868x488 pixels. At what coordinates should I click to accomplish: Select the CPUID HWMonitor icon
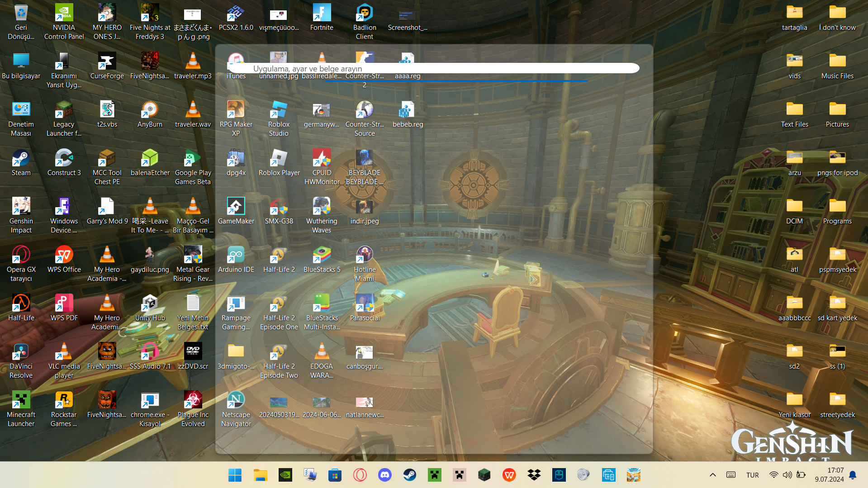coord(322,167)
